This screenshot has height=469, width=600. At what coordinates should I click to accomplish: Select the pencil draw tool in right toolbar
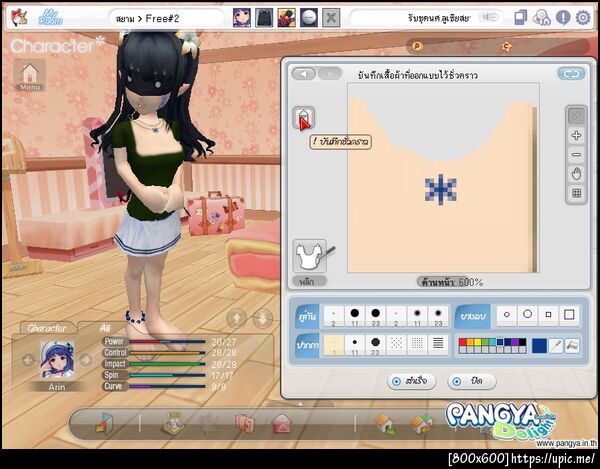coord(576,116)
